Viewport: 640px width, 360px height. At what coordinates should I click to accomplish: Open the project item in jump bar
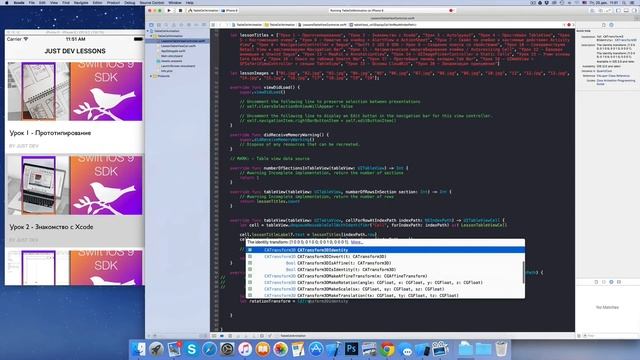247,25
